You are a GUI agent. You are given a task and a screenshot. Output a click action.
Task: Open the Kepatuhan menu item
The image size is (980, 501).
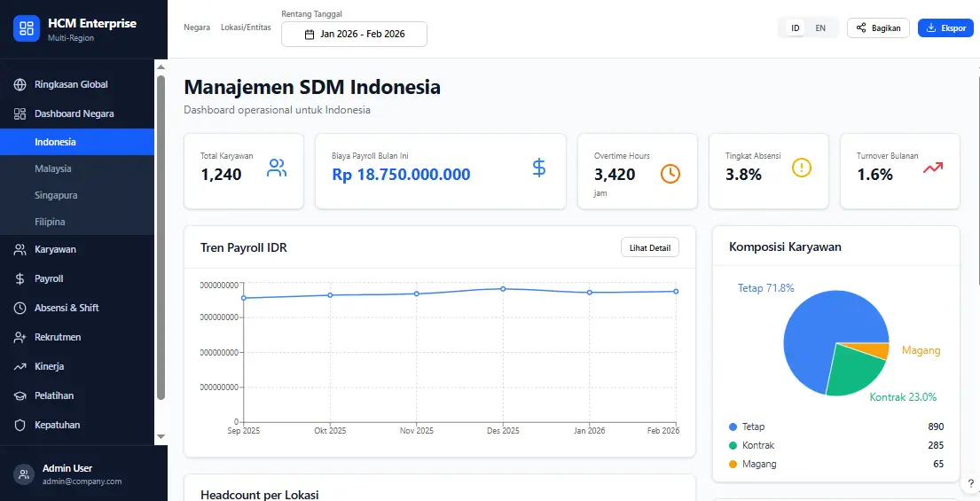point(77,426)
